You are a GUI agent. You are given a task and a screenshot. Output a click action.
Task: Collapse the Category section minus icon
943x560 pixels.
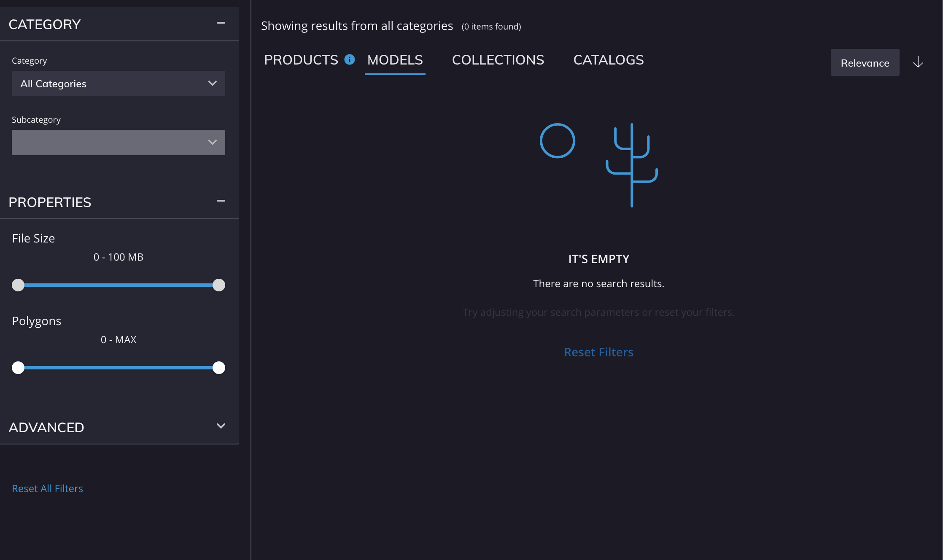[221, 23]
